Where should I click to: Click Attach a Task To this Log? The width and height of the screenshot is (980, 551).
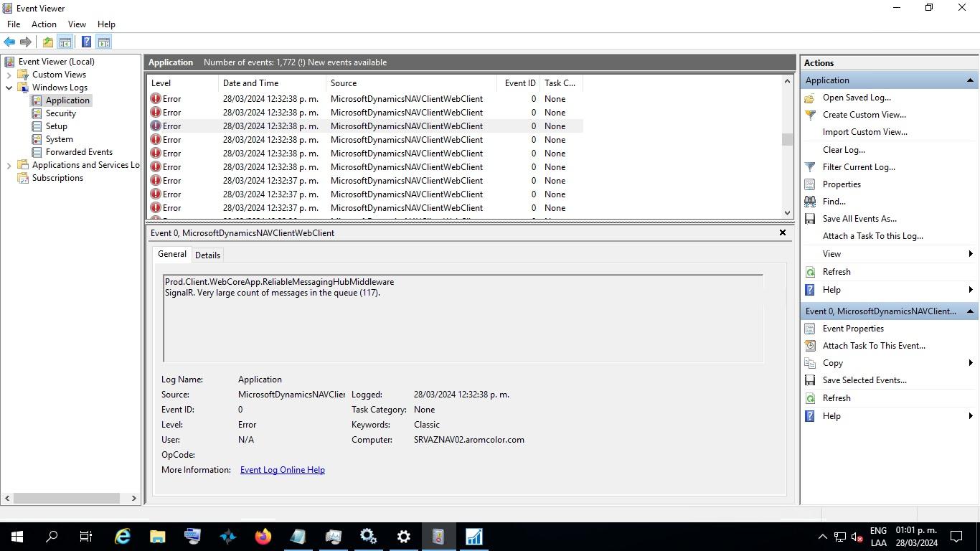coord(872,236)
